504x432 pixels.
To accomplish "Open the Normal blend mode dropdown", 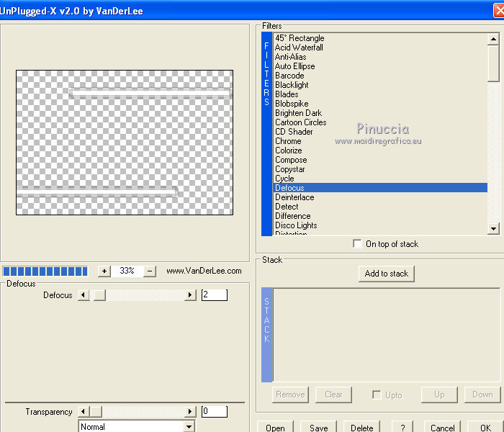I will (x=189, y=426).
